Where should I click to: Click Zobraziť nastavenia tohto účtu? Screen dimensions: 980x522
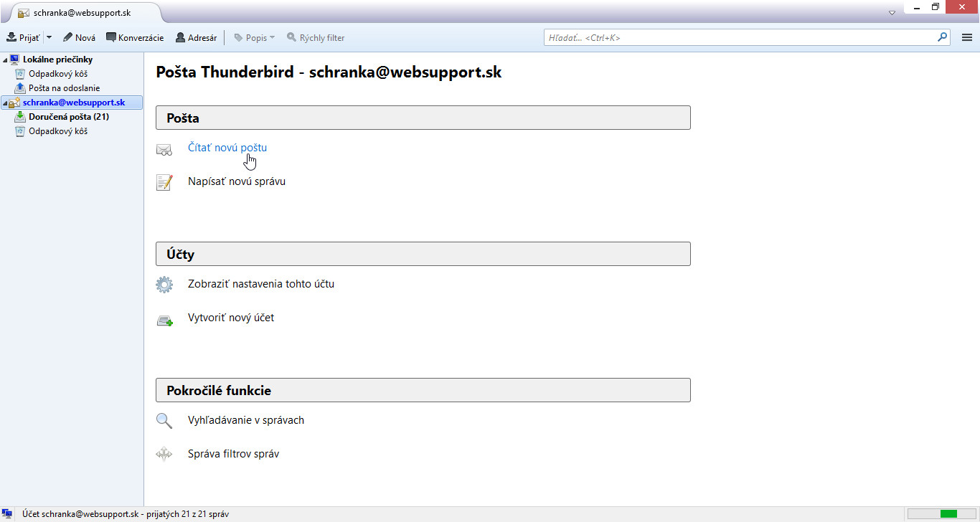(x=261, y=284)
